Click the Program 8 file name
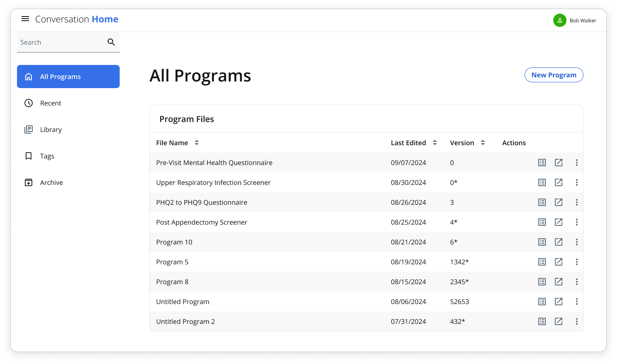This screenshot has width=617, height=364. pyautogui.click(x=172, y=282)
